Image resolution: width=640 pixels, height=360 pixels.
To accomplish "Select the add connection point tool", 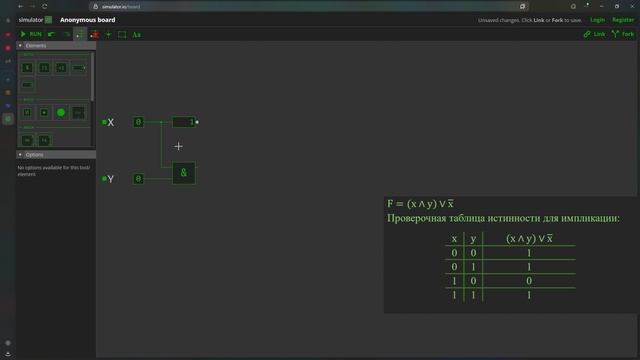I will (108, 35).
